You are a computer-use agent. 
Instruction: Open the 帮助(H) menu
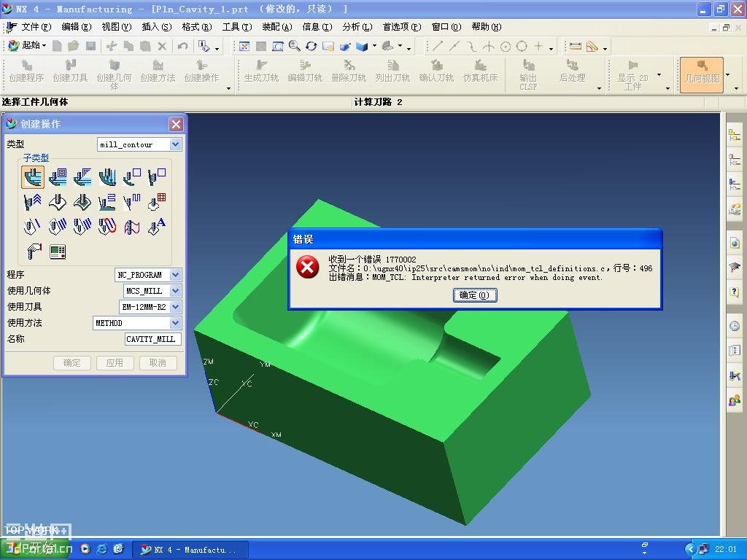(487, 27)
